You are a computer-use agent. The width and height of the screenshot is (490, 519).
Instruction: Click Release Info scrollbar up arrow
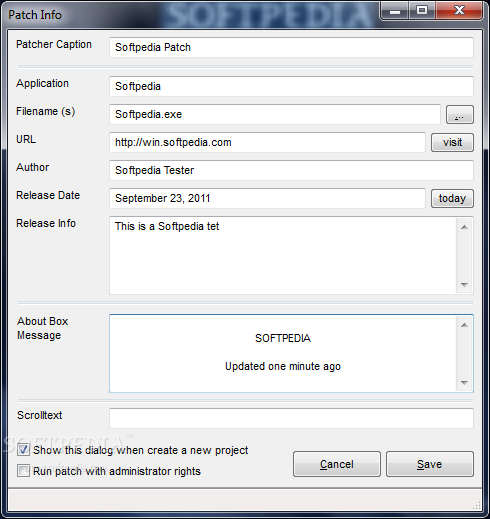(464, 227)
